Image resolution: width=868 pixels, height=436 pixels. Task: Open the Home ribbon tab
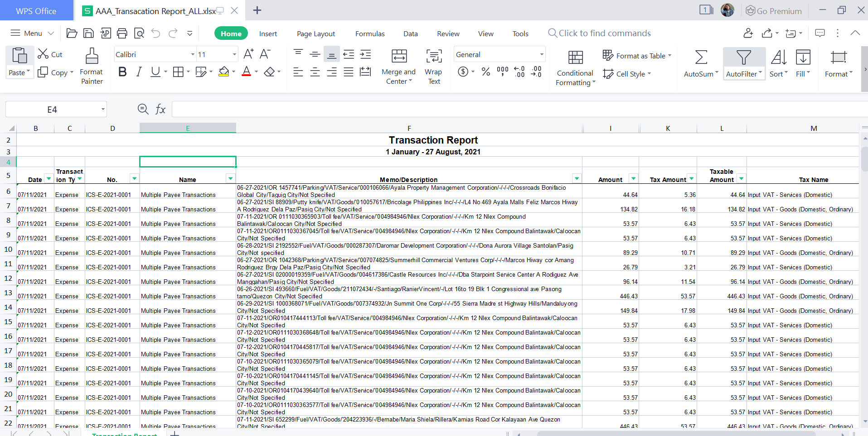point(231,34)
